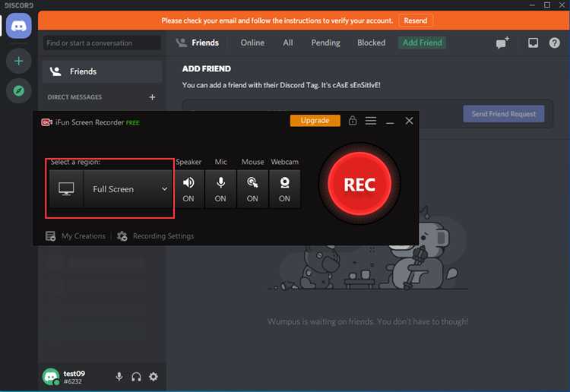Open the Discord inbox icon
Viewport: 570px width, 392px height.
coord(533,43)
